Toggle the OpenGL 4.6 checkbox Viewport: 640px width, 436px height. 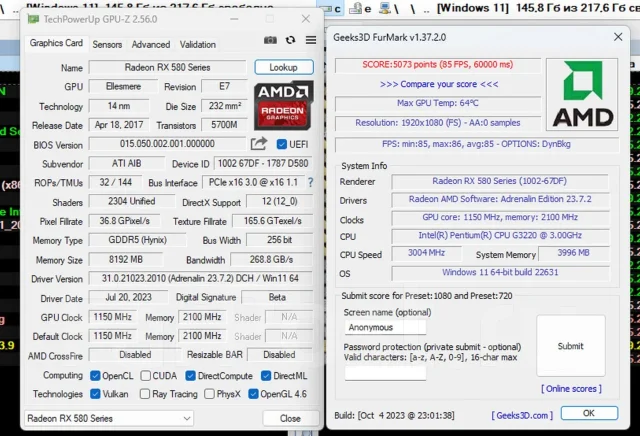[253, 394]
